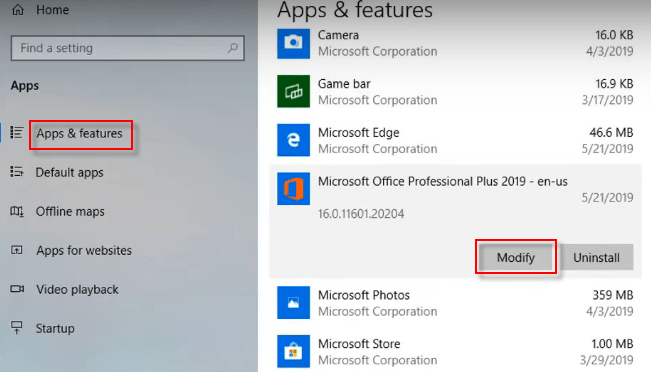Click Game bar's 3/17/2019 install date
Viewport: 651px width, 372px height.
pyautogui.click(x=607, y=100)
